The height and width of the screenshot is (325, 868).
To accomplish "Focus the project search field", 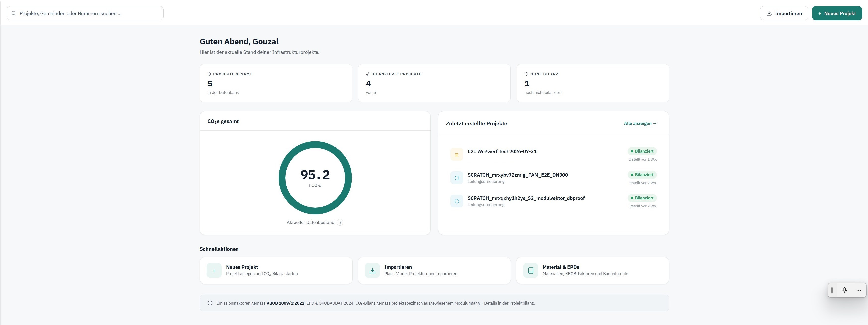I will click(85, 13).
